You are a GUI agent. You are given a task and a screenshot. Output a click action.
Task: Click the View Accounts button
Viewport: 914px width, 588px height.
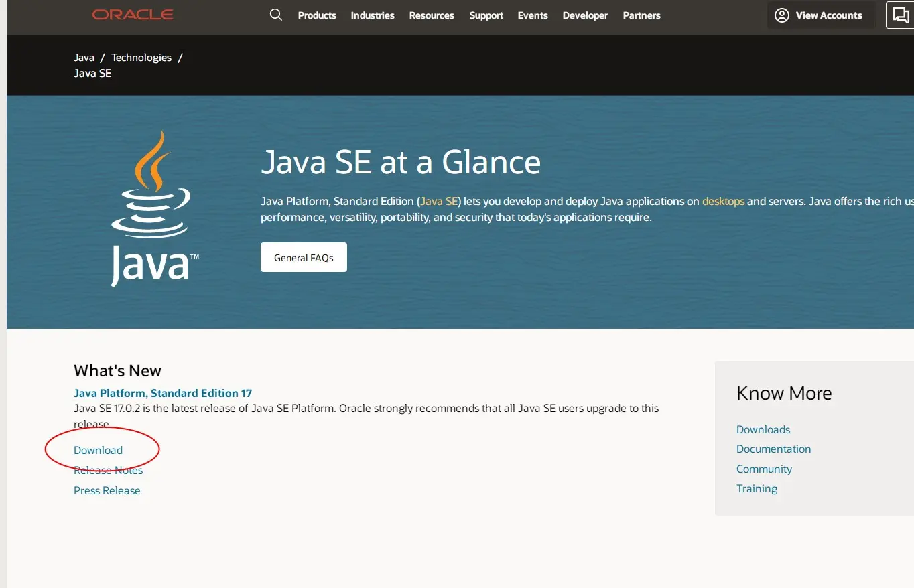coord(821,15)
